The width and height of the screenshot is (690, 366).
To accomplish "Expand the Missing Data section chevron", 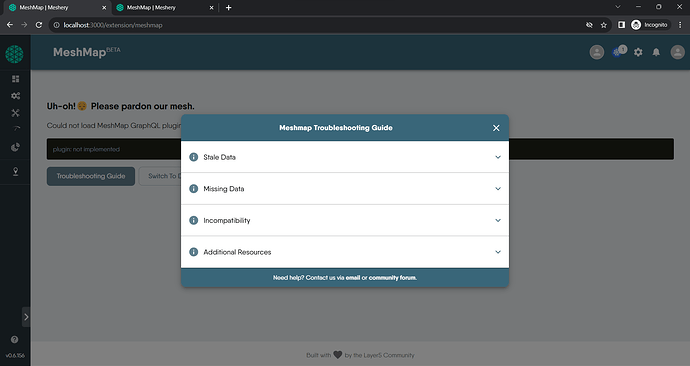I will (498, 189).
